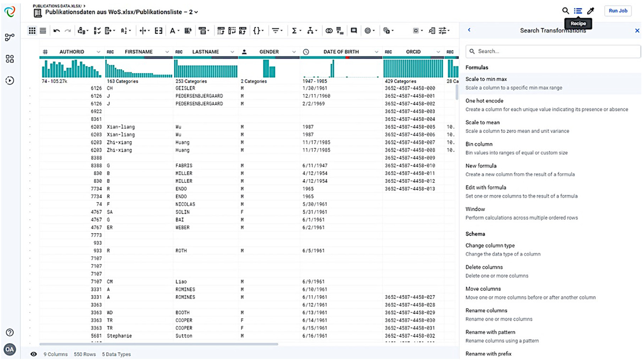Open the help icon in sidebar
The image size is (644, 362).
[10, 332]
